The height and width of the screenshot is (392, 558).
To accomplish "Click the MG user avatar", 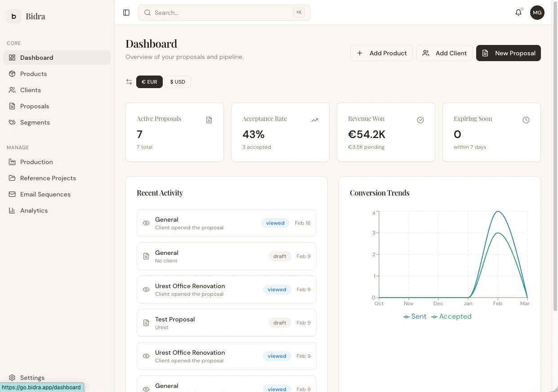I will point(537,13).
